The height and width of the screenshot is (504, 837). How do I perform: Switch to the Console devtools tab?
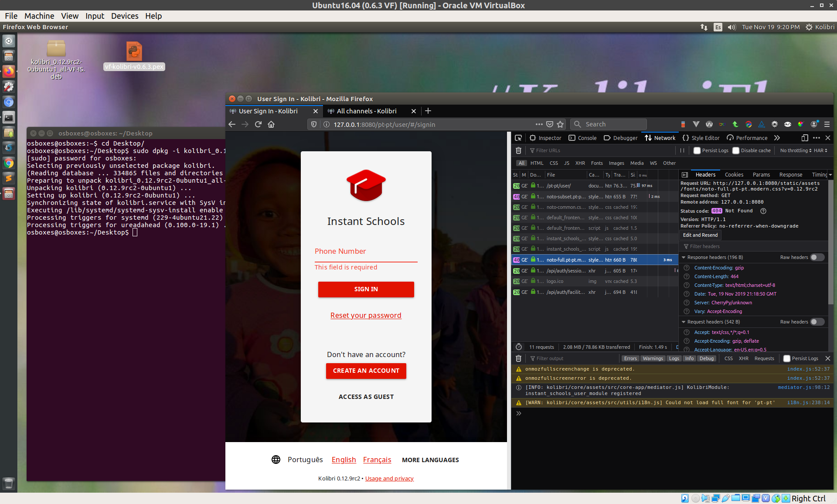[582, 138]
